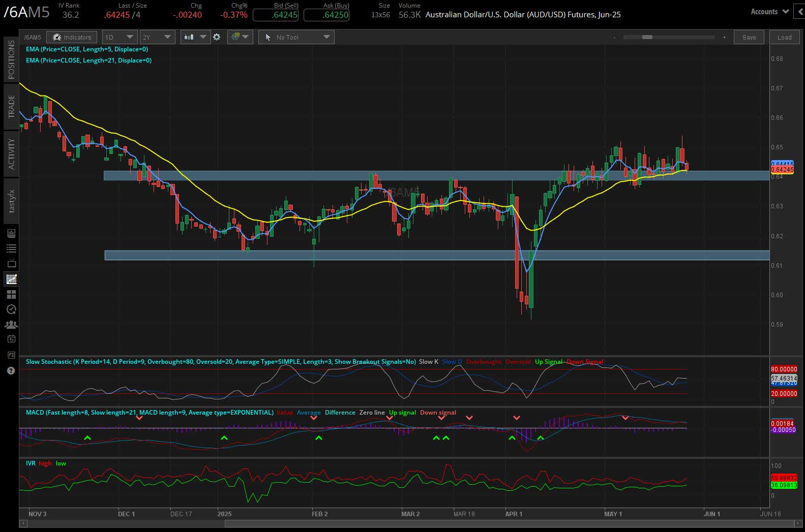Click the 0.00184 MACD value tag
Viewport: 805px width, 532px height.
pyautogui.click(x=782, y=423)
